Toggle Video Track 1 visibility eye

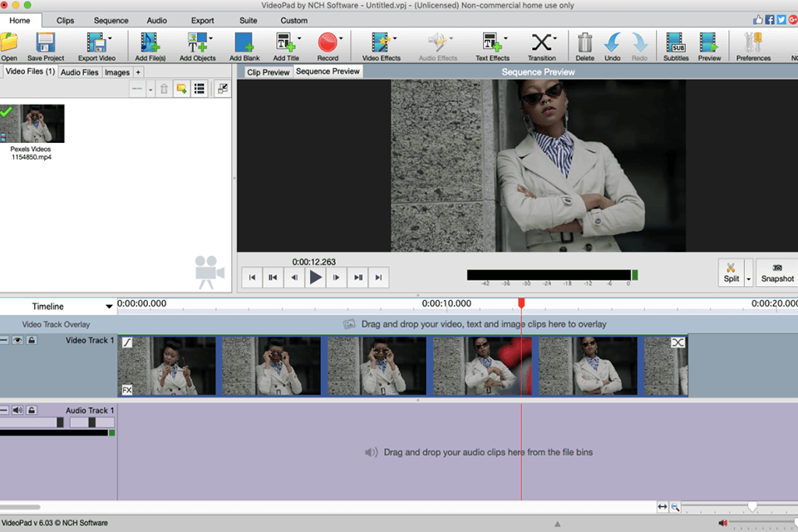coord(17,341)
